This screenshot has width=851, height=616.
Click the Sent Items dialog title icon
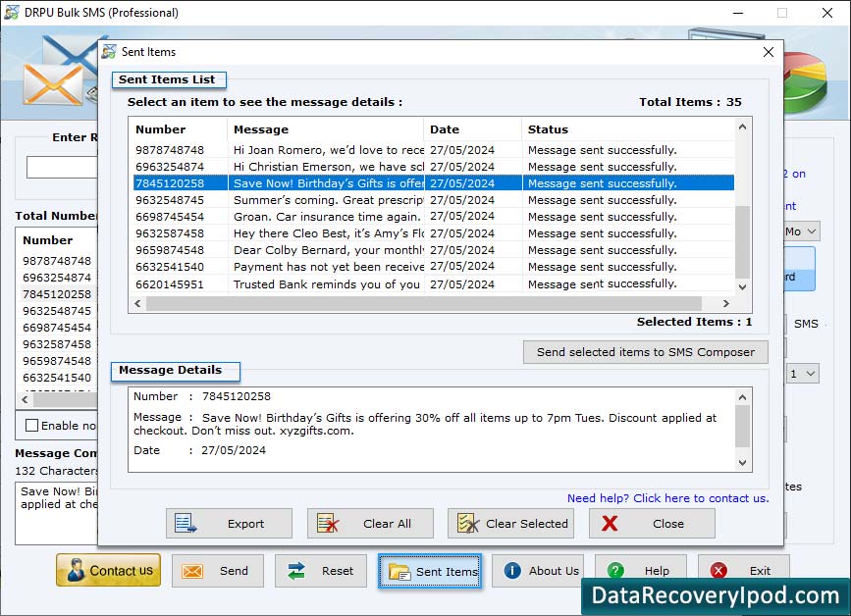pyautogui.click(x=109, y=52)
